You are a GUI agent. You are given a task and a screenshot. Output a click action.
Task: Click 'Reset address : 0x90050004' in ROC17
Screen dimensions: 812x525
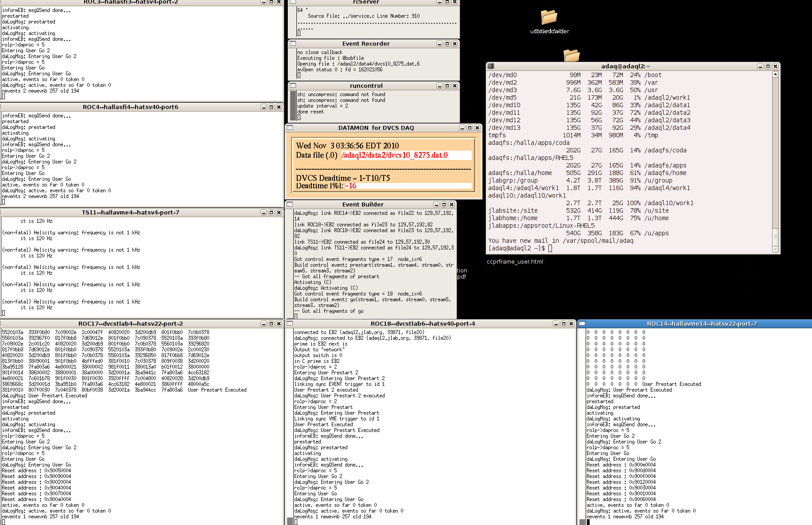(36, 471)
